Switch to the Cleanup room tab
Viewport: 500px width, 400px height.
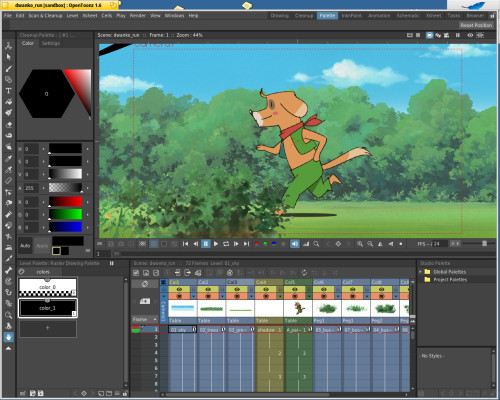point(304,16)
